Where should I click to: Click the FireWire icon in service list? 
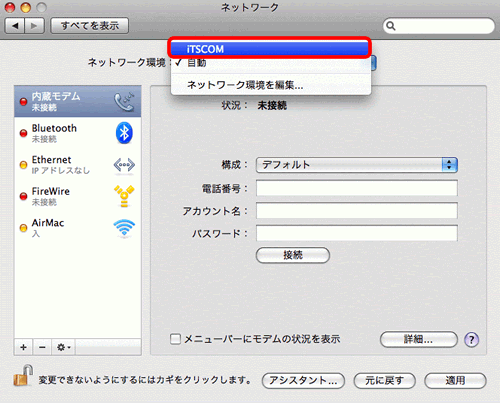click(124, 196)
